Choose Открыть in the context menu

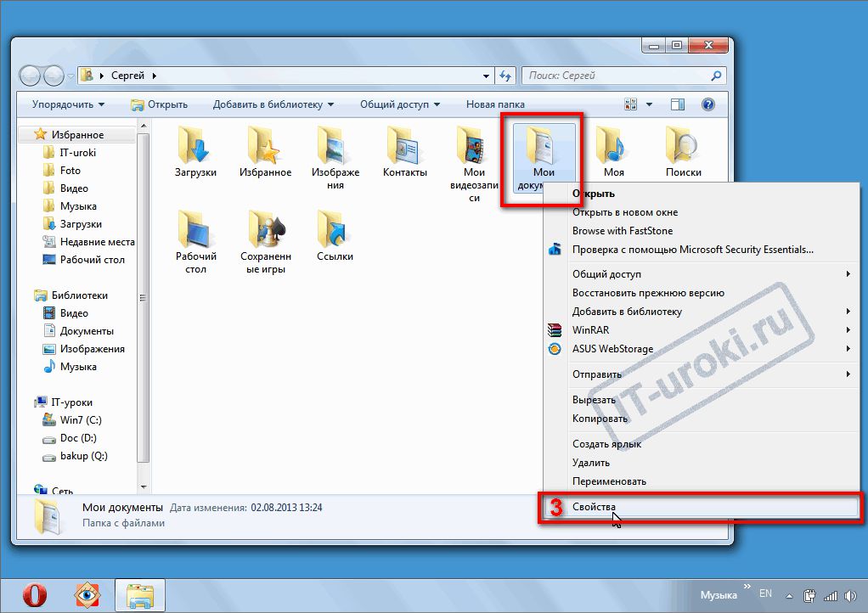coord(702,194)
